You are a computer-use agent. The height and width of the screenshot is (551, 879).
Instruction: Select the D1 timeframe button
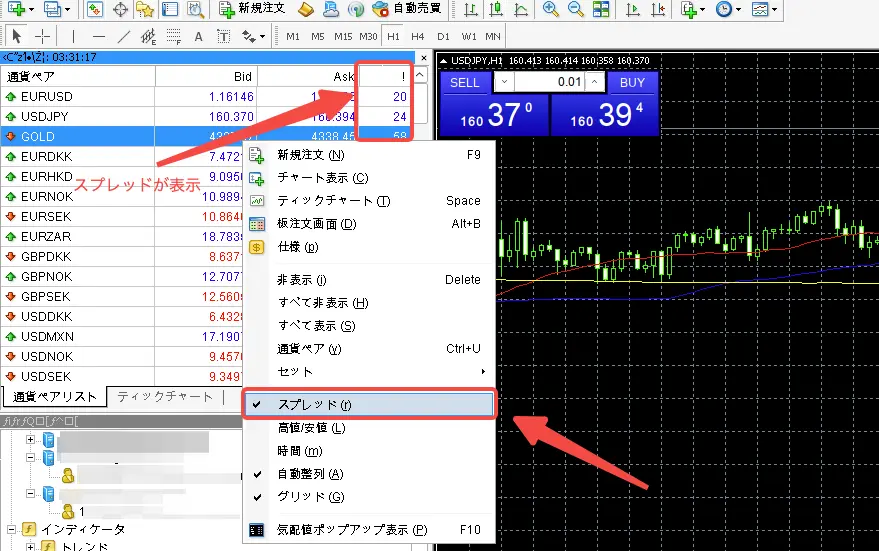(x=443, y=36)
